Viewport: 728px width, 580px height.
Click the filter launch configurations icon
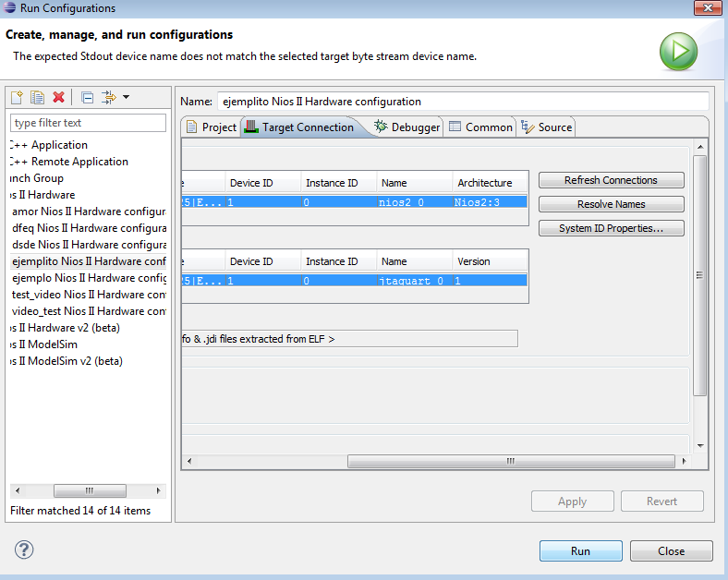[108, 97]
